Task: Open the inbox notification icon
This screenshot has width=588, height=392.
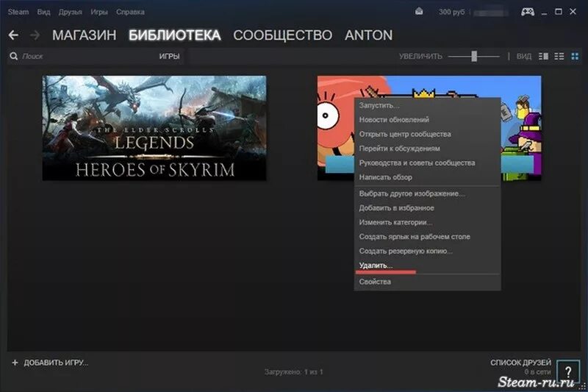Action: pos(419,12)
